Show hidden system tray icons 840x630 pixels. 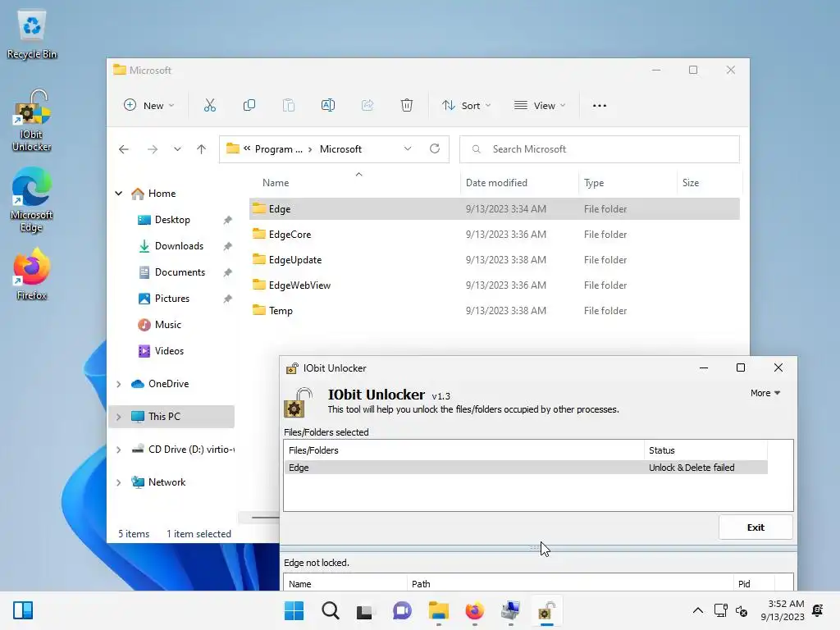click(697, 610)
